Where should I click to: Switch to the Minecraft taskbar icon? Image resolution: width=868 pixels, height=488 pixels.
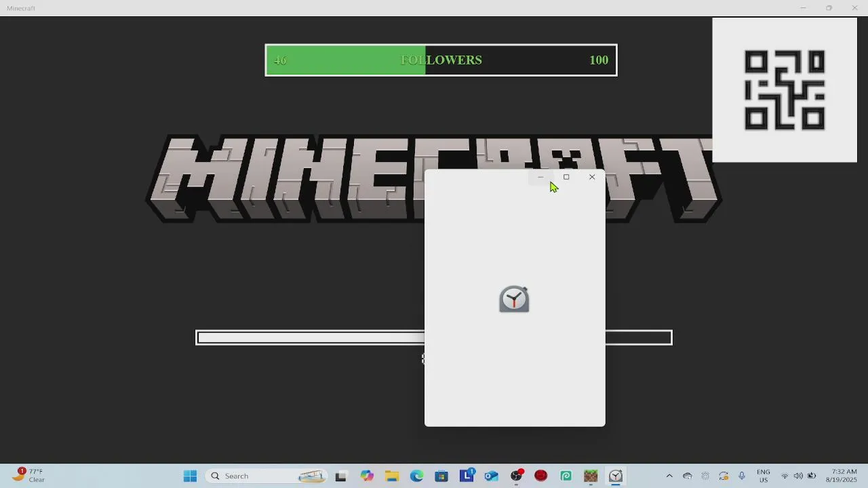[591, 476]
